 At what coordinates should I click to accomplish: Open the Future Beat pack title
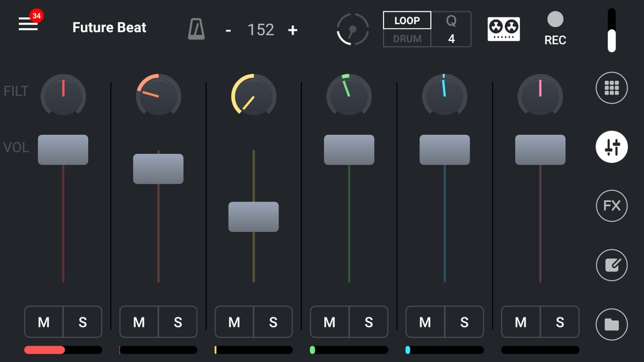(109, 28)
